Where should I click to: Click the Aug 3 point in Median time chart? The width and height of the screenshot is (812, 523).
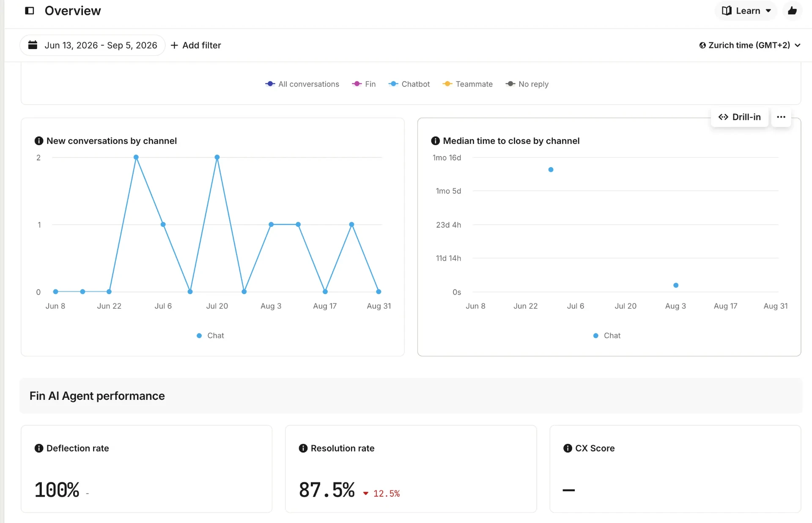[x=676, y=285]
